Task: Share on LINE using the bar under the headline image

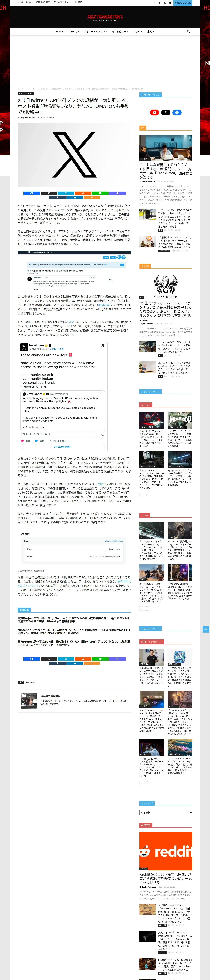Action: (100, 193)
